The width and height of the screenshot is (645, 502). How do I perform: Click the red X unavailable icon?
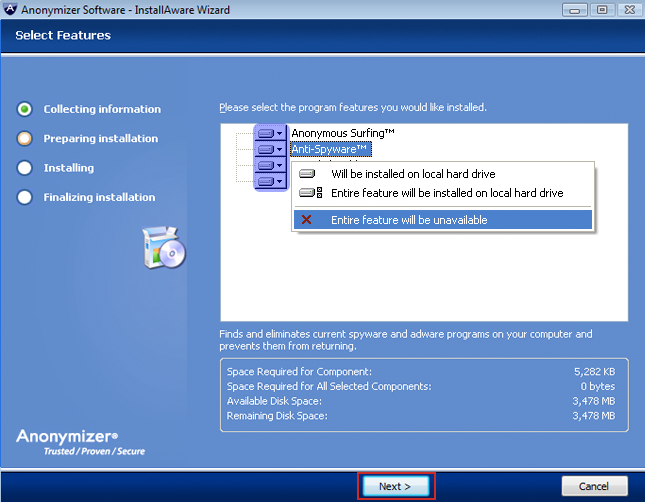(x=308, y=220)
